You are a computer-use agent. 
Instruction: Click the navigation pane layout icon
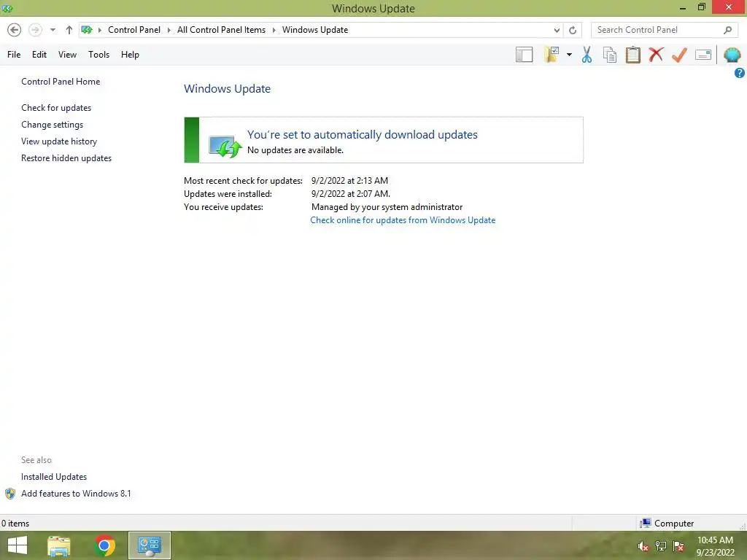tap(524, 55)
